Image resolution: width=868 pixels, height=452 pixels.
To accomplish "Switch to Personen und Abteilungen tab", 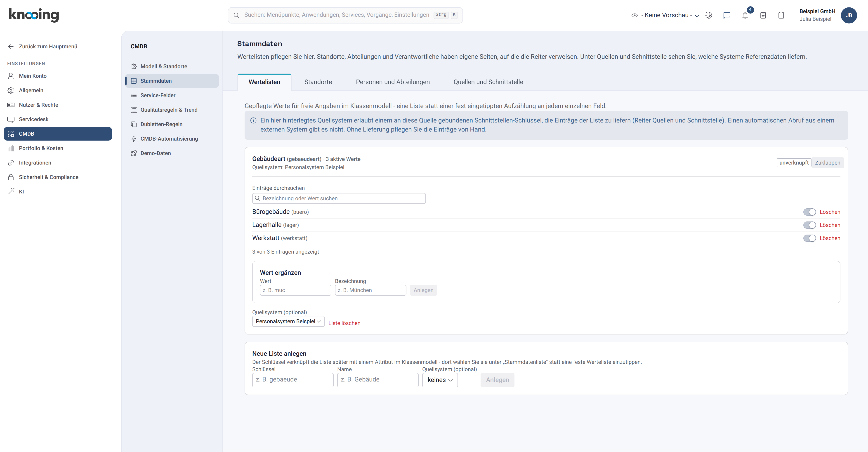I will click(393, 82).
